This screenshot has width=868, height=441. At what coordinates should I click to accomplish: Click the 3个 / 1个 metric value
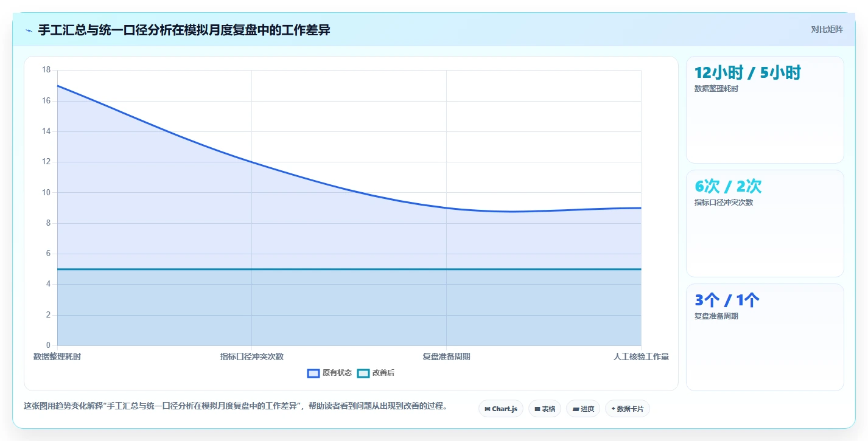[727, 300]
